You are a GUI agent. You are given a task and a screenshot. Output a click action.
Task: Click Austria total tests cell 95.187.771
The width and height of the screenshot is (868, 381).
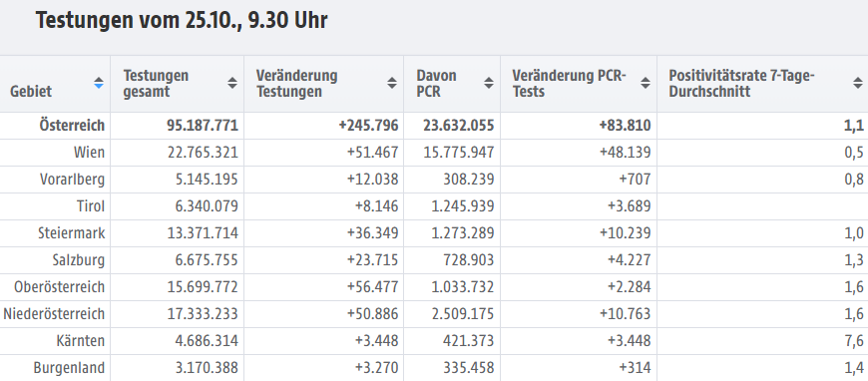(203, 125)
